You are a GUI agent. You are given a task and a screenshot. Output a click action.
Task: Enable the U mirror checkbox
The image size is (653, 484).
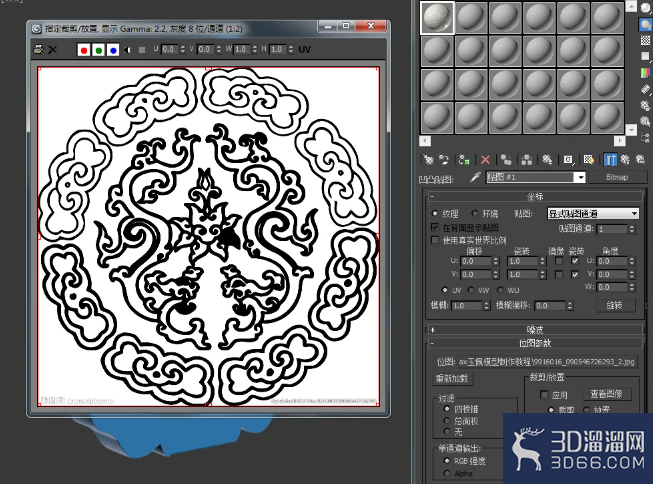coord(559,261)
